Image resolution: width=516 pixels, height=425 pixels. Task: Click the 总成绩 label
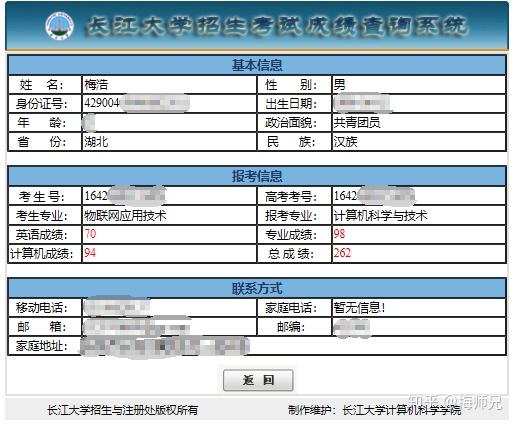(x=291, y=254)
